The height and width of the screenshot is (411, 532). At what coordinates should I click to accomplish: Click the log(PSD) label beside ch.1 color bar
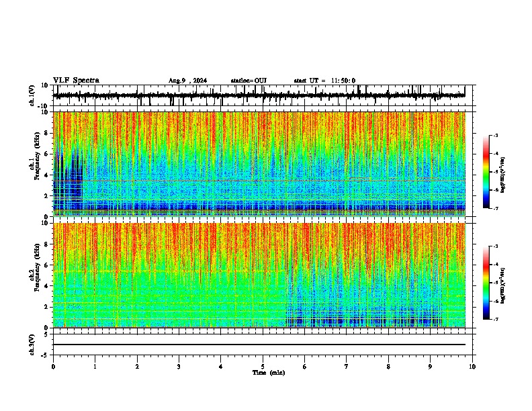pyautogui.click(x=502, y=175)
